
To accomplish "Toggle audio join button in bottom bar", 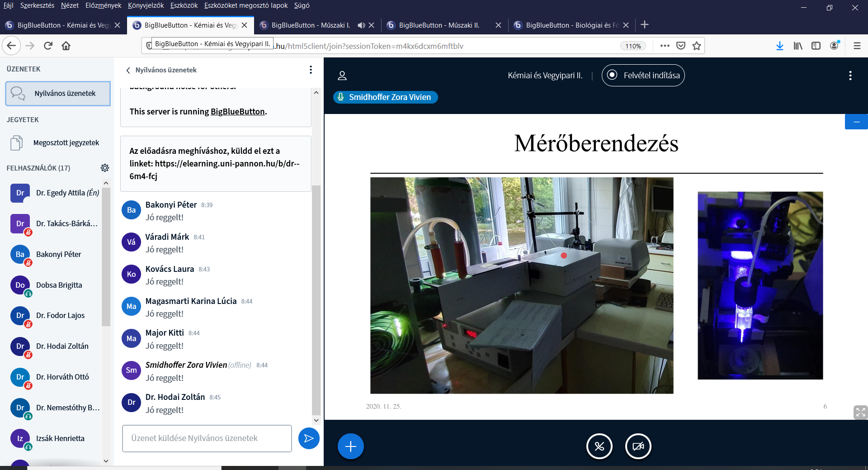I will 599,446.
